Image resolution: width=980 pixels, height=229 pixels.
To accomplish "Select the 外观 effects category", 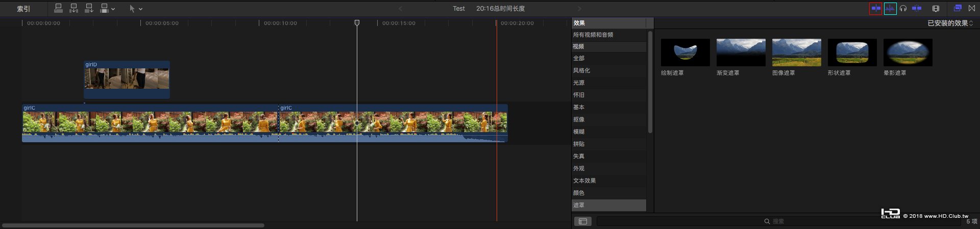I will tap(608, 168).
